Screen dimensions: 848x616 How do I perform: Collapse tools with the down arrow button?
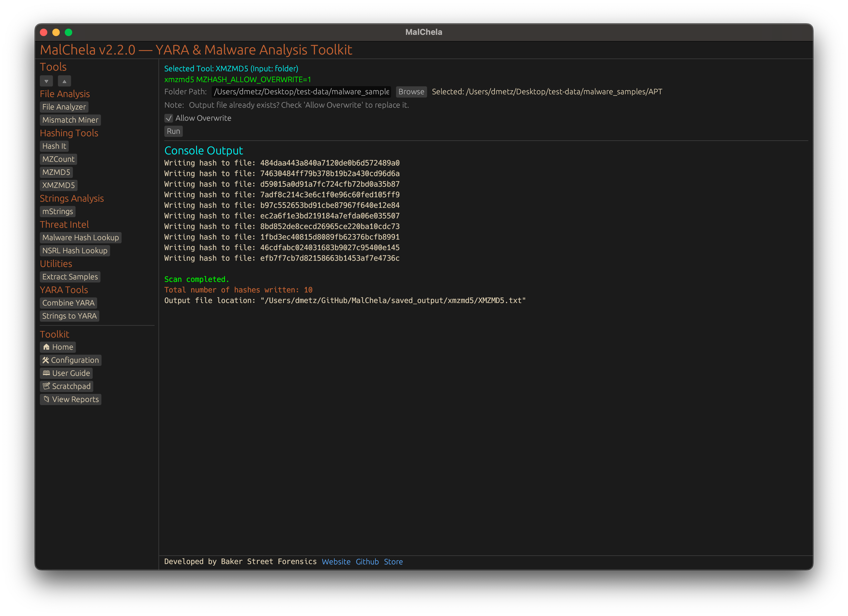point(46,81)
